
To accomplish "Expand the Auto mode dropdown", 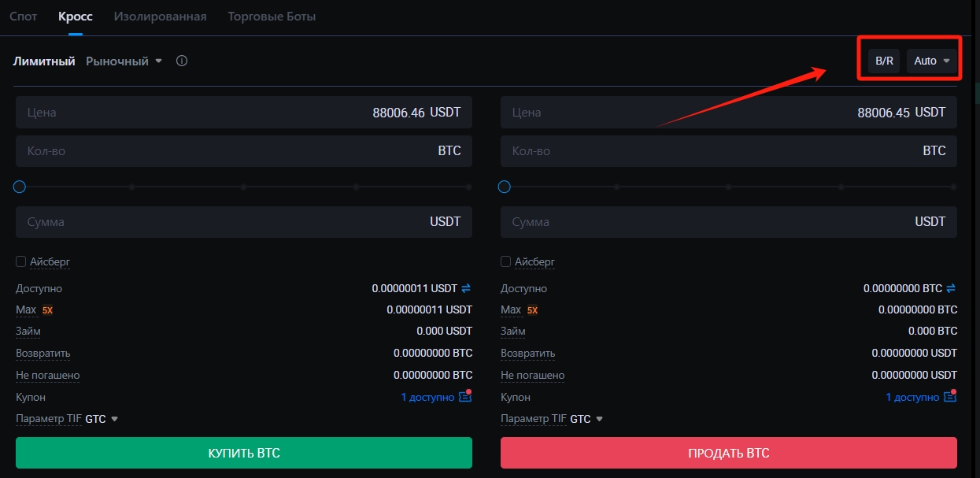I will 932,61.
